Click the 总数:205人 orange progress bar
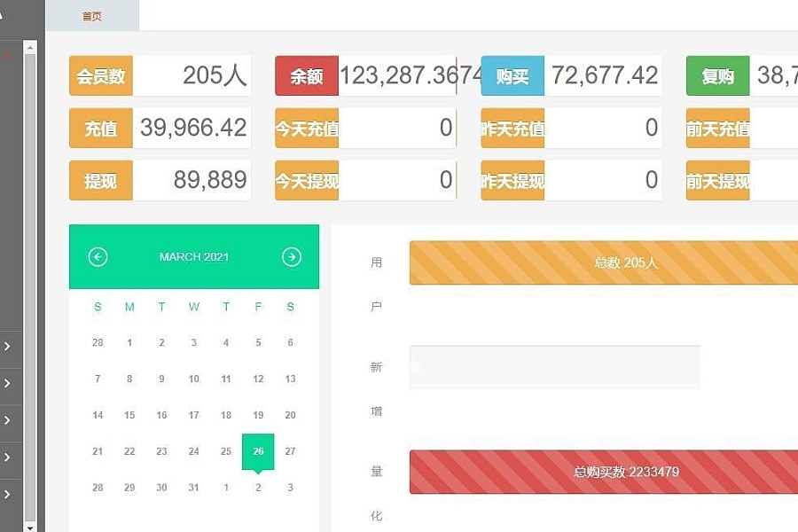Screen dimensions: 798x532 pyautogui.click(x=604, y=262)
